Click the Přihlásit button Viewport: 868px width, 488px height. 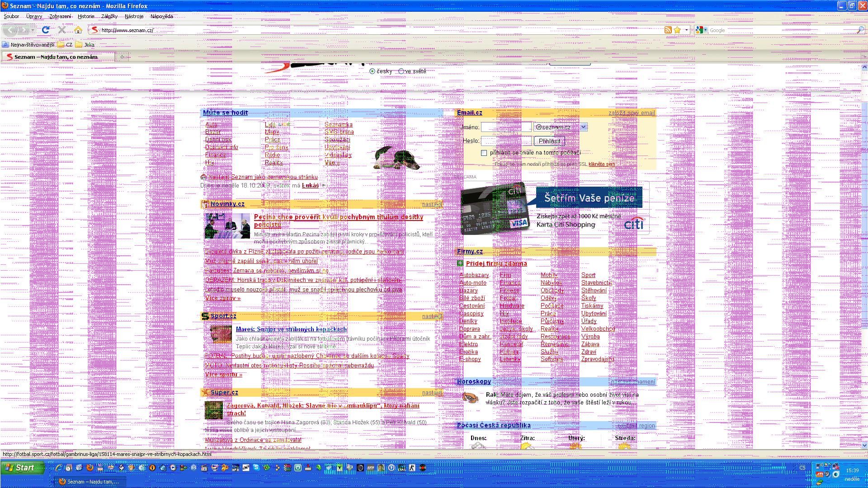[549, 141]
